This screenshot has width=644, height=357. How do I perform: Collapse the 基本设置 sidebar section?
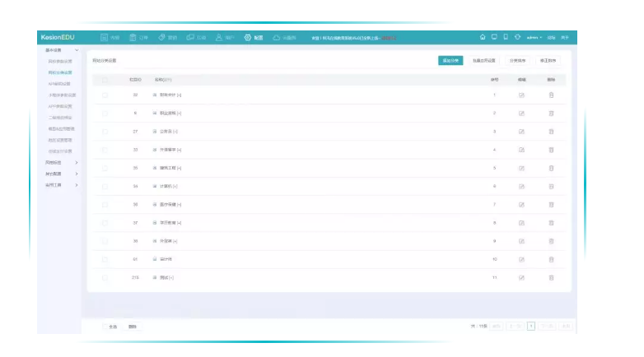point(77,50)
